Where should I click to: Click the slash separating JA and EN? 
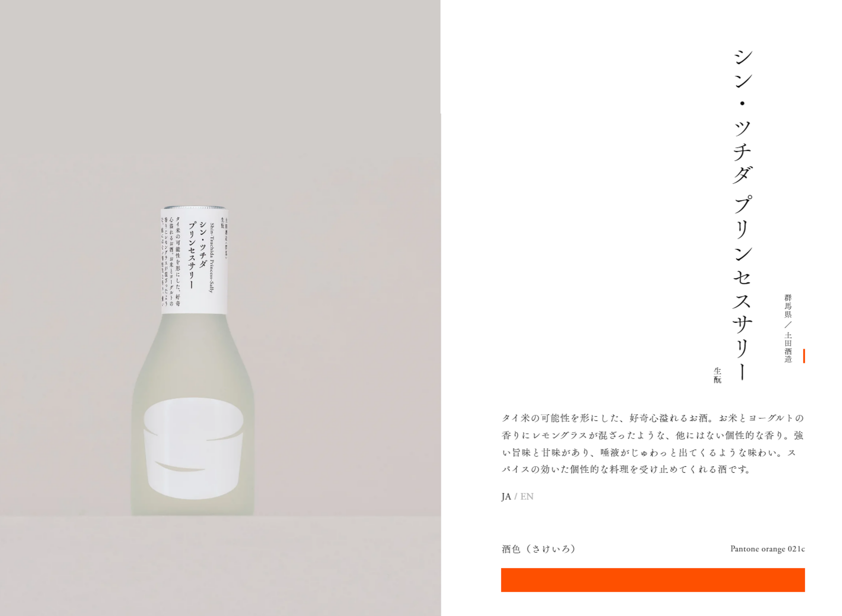tap(516, 497)
